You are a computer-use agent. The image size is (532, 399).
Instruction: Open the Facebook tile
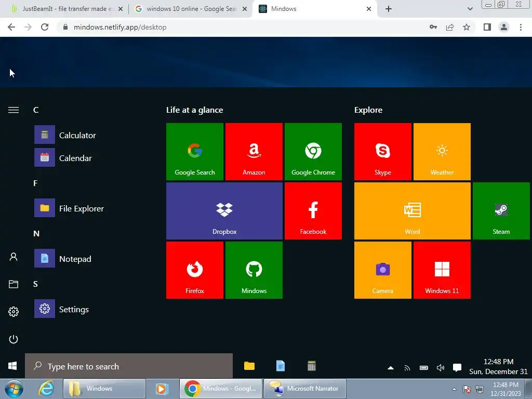click(x=313, y=211)
